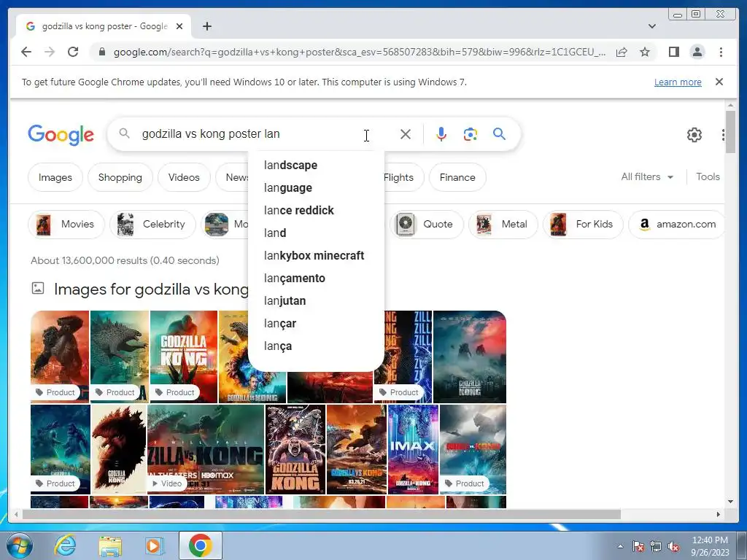The width and height of the screenshot is (747, 560).
Task: Open the red Godzilla head poster thumbnail
Action: [x=119, y=449]
